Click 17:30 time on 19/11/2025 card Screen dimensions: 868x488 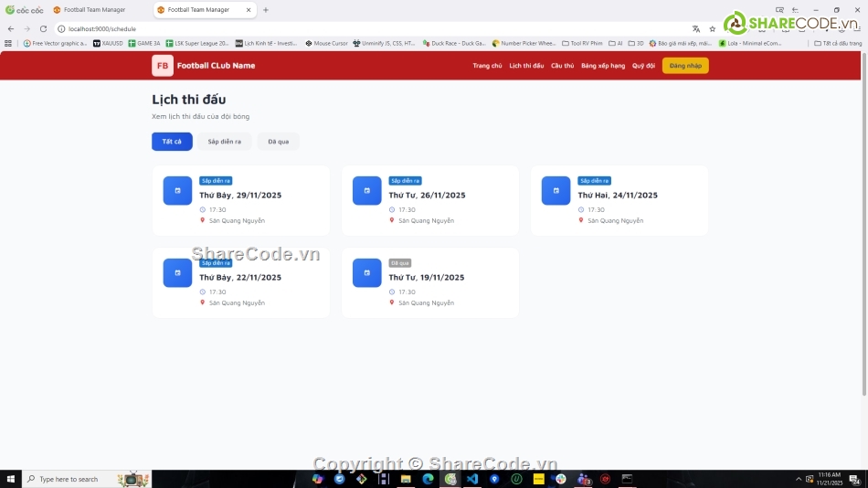click(407, 292)
